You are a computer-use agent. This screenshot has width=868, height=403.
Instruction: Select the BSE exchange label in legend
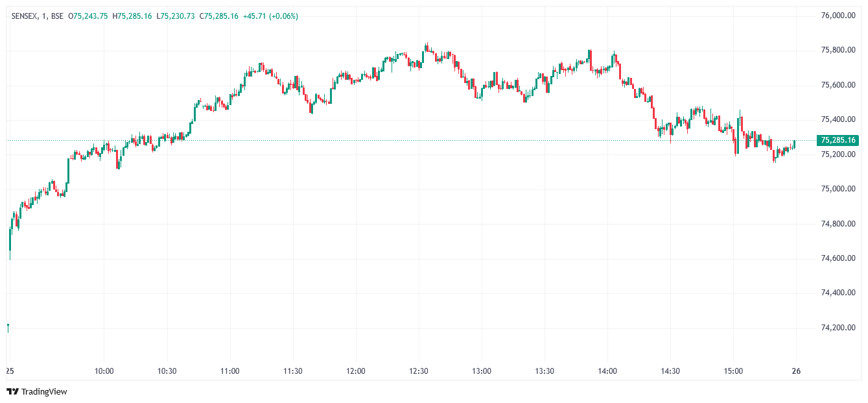click(57, 16)
